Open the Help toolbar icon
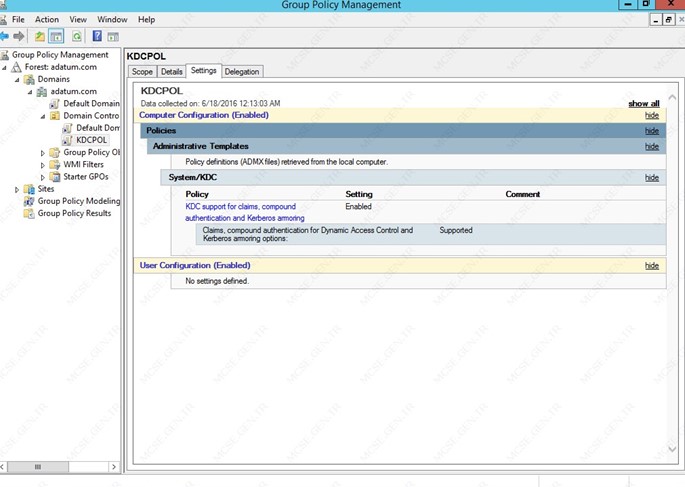Viewport: 685px width, 487px height. click(97, 36)
